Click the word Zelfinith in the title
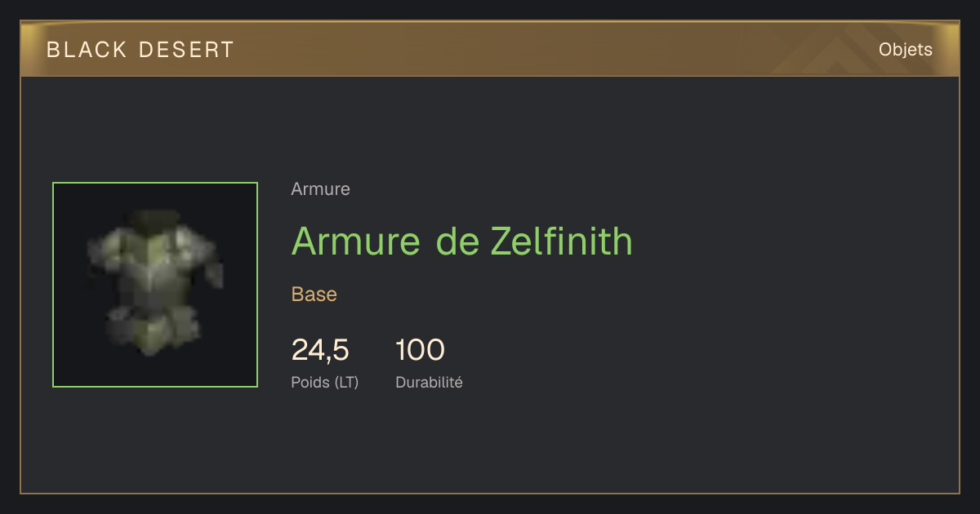 pyautogui.click(x=562, y=241)
